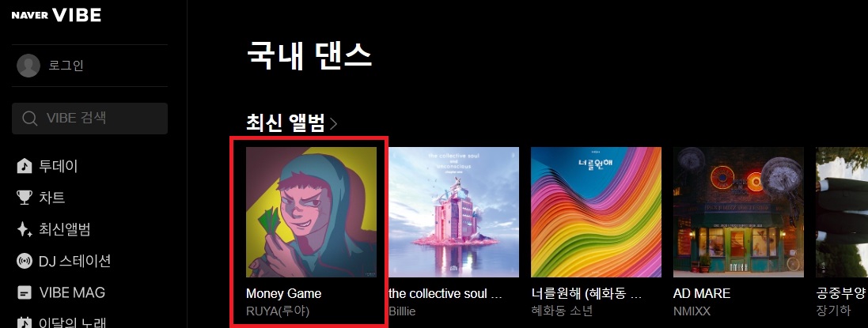Open 차트 trophy icon
The width and height of the screenshot is (868, 328).
point(25,198)
